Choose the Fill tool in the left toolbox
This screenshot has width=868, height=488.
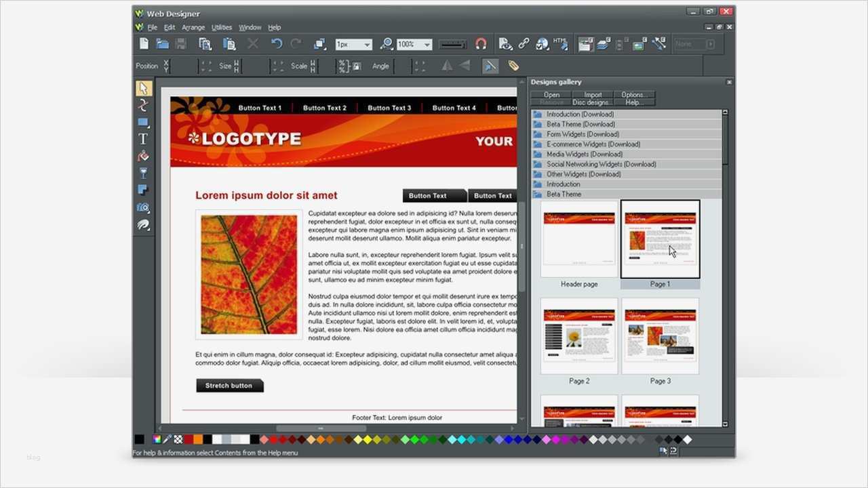click(x=143, y=156)
